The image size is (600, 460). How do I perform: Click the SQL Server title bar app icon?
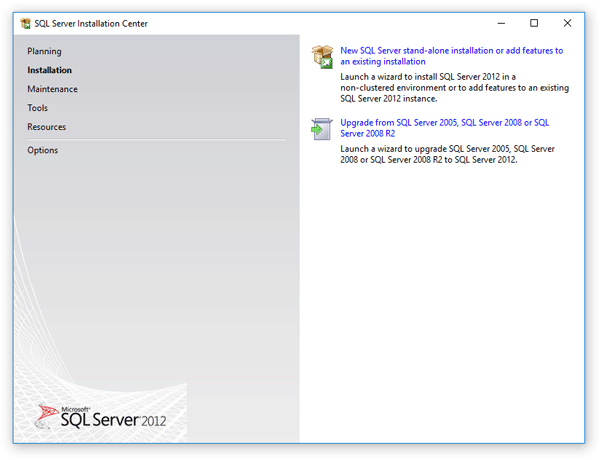tap(26, 23)
